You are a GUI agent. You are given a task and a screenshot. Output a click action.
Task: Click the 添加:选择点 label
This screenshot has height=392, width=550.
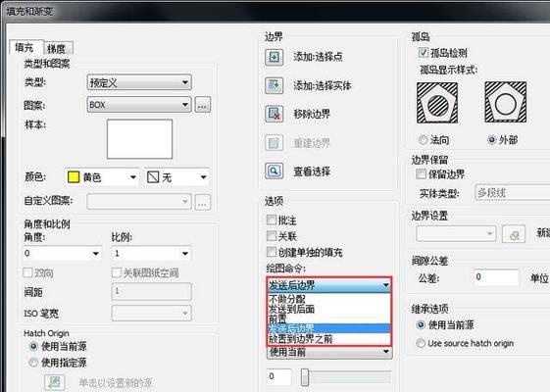click(x=318, y=57)
